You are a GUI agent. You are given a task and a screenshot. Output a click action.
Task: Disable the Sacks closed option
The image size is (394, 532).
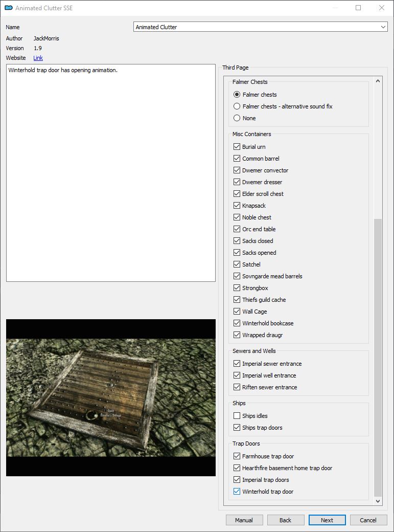pyautogui.click(x=237, y=241)
